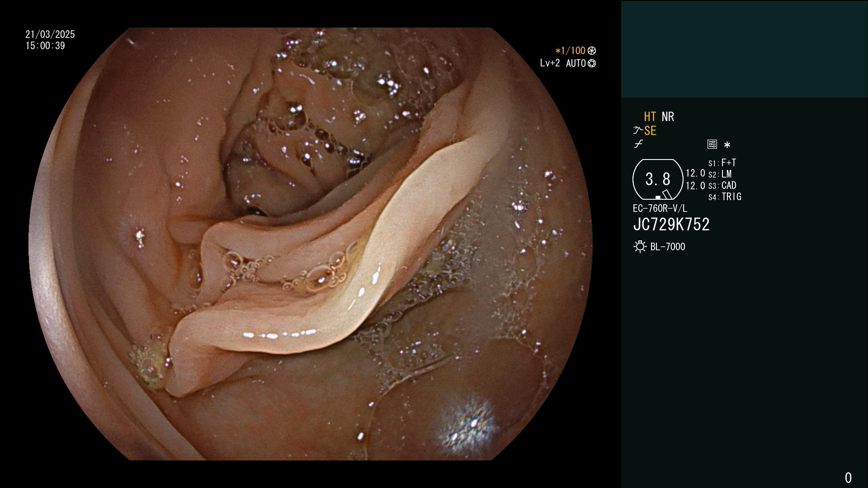
Task: Click the date 21/03/2025
Action: (50, 34)
